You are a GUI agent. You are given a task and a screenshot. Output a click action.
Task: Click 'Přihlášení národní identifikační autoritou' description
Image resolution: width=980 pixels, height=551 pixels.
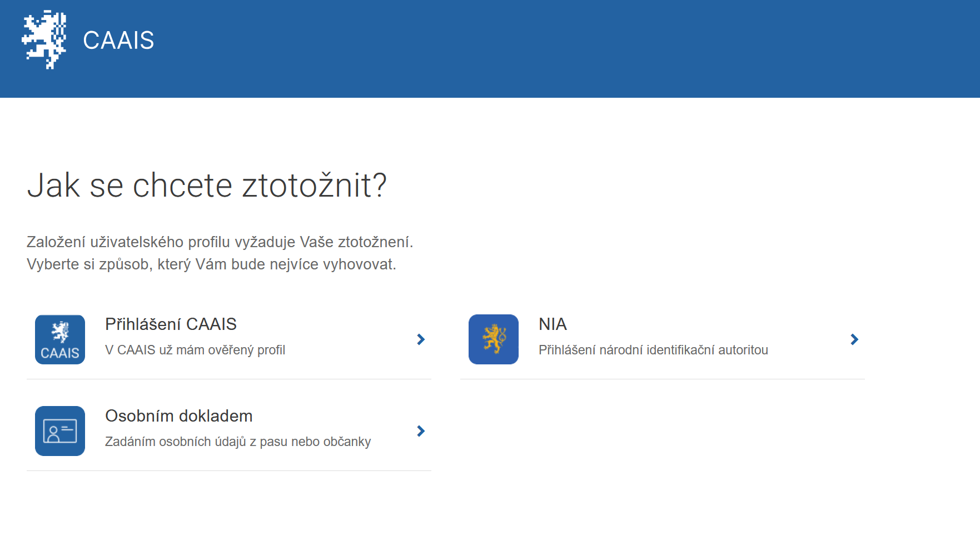point(653,350)
